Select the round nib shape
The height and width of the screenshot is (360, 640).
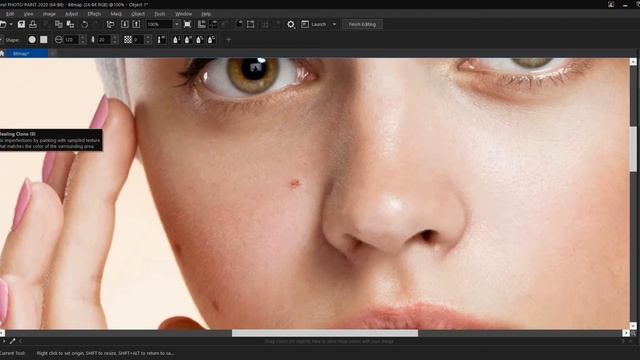point(32,40)
